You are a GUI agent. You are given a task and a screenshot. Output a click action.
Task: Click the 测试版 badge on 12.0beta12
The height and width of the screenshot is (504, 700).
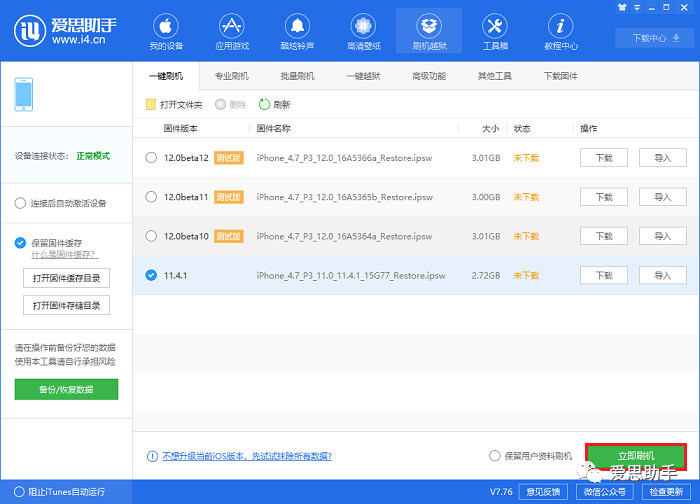pos(229,158)
